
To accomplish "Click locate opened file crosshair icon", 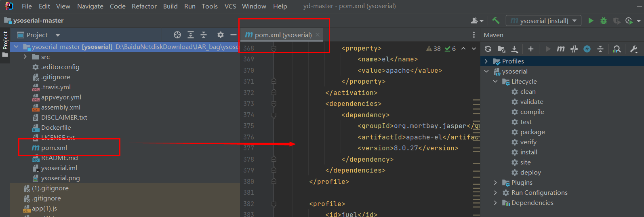I will tap(177, 35).
